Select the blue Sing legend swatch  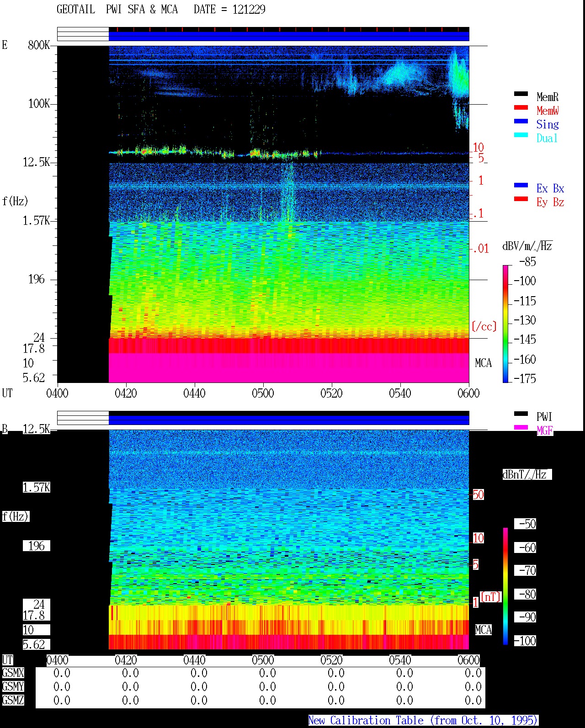pyautogui.click(x=521, y=121)
